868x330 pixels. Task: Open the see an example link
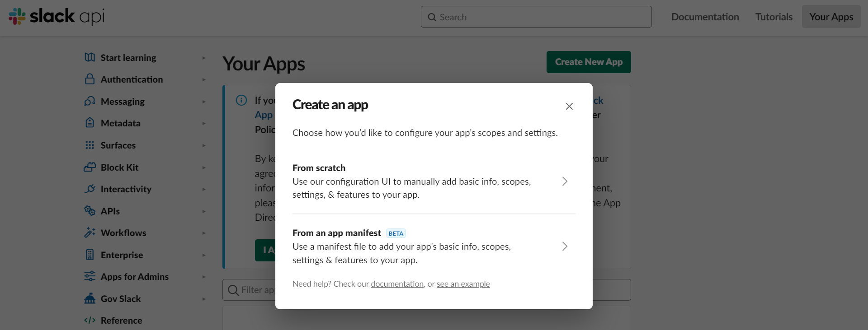click(463, 284)
